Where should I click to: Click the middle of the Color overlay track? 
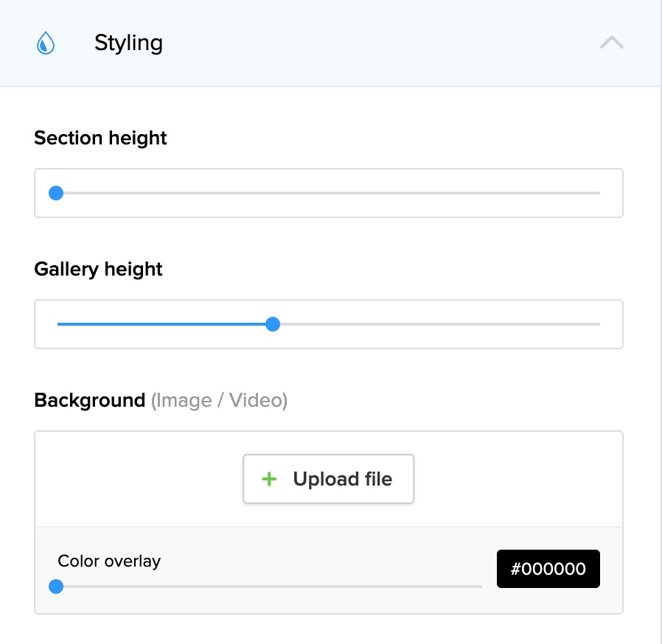269,587
